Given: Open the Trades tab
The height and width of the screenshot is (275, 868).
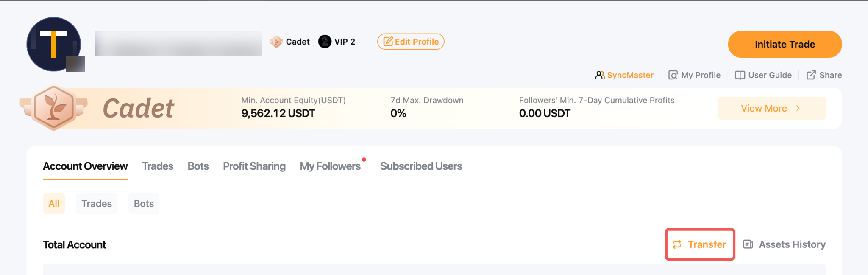Looking at the screenshot, I should pyautogui.click(x=158, y=166).
